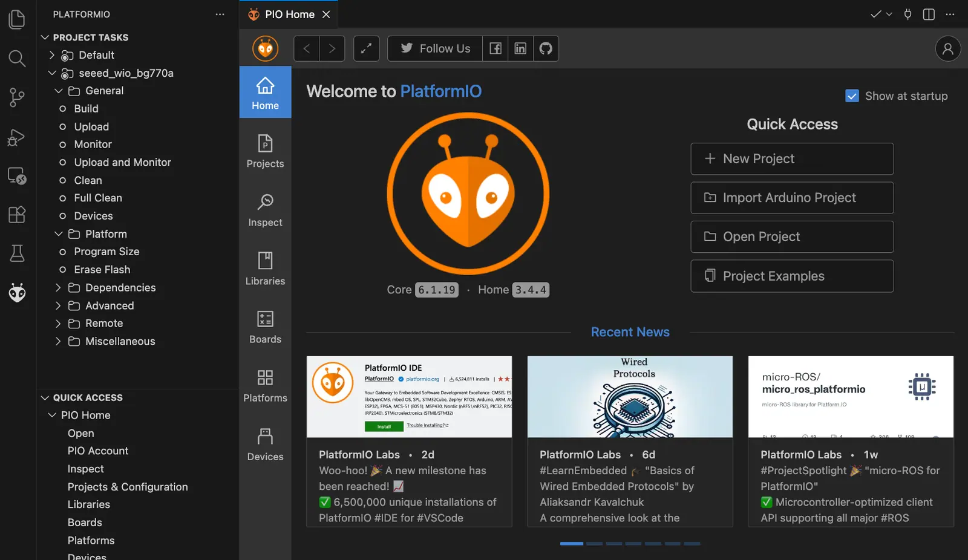Screen dimensions: 968x560
Task: Open the LinkedIn icon link
Action: pyautogui.click(x=520, y=48)
